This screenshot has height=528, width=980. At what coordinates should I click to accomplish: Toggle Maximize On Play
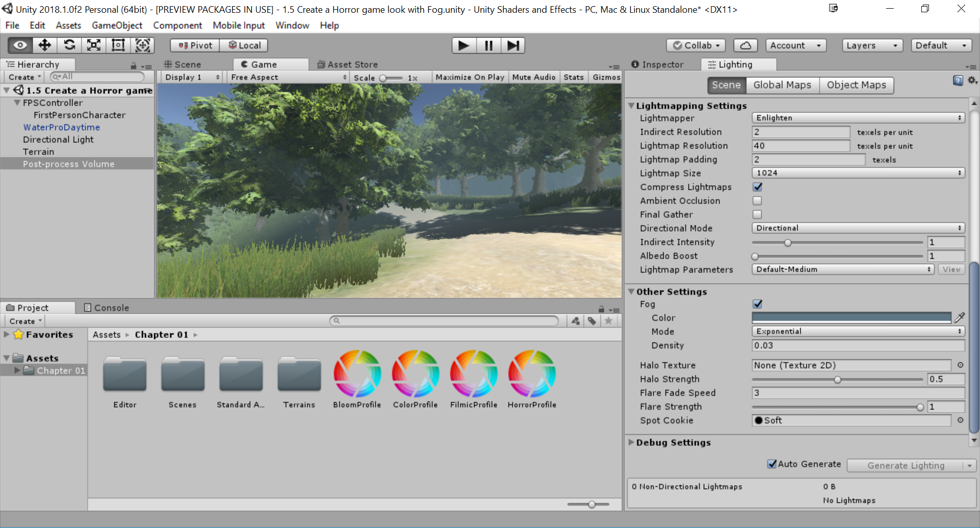pos(470,77)
